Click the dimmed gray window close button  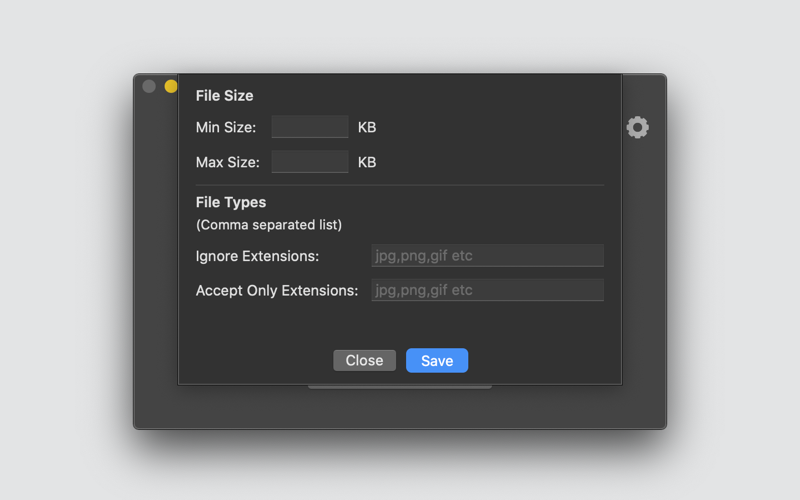(149, 87)
